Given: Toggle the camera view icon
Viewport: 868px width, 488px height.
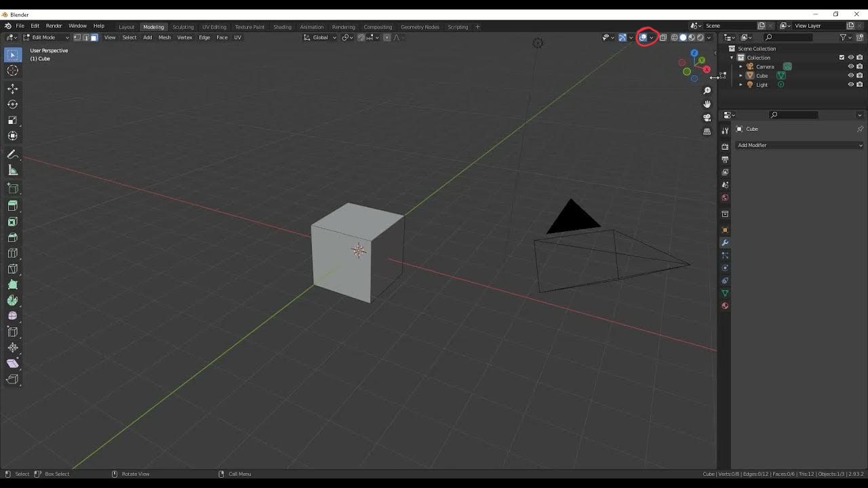Looking at the screenshot, I should (707, 118).
